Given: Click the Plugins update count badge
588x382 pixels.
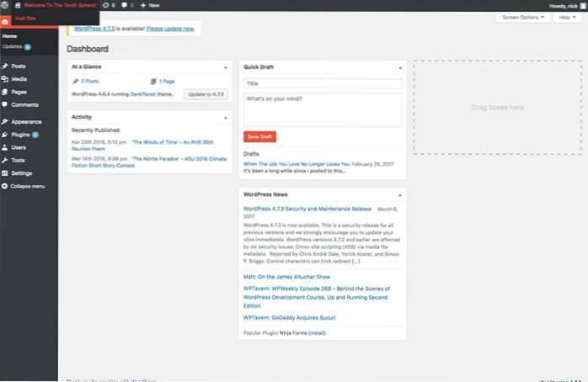Looking at the screenshot, I should coord(35,135).
